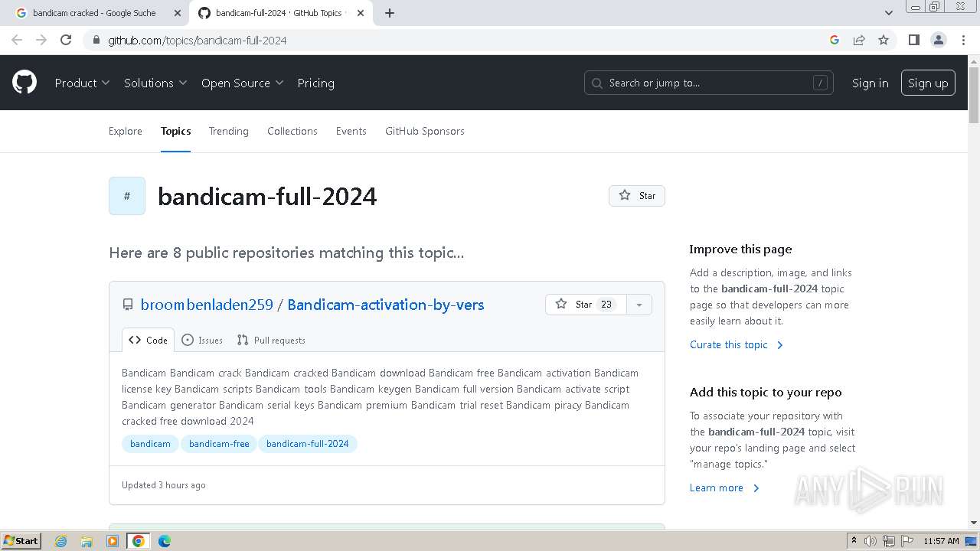The height and width of the screenshot is (551, 980).
Task: Expand the Open Source dropdown menu
Action: (242, 83)
